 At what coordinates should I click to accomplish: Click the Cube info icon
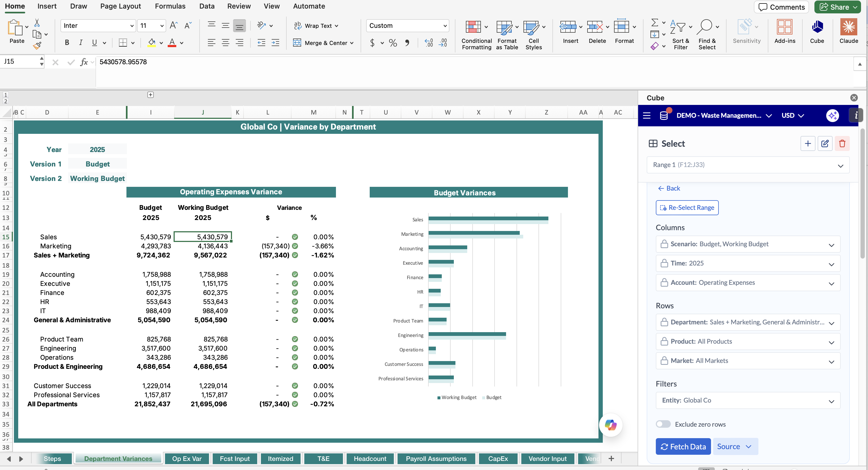(x=856, y=115)
